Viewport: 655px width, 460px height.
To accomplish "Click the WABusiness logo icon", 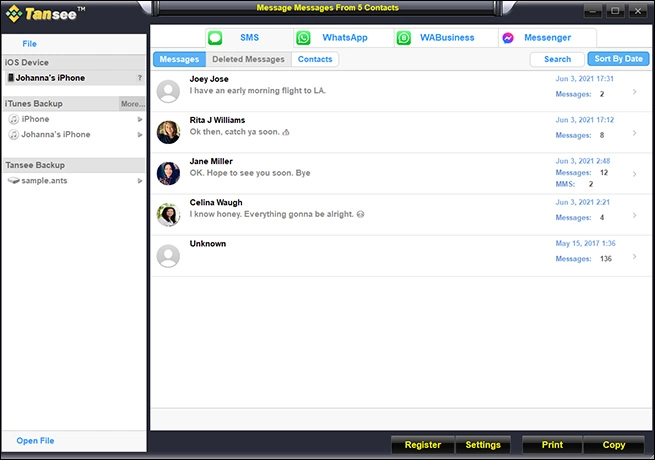I will [404, 38].
